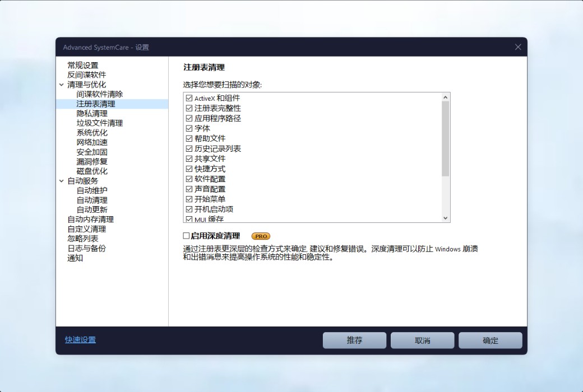Open 自动维护 settings

coord(92,190)
